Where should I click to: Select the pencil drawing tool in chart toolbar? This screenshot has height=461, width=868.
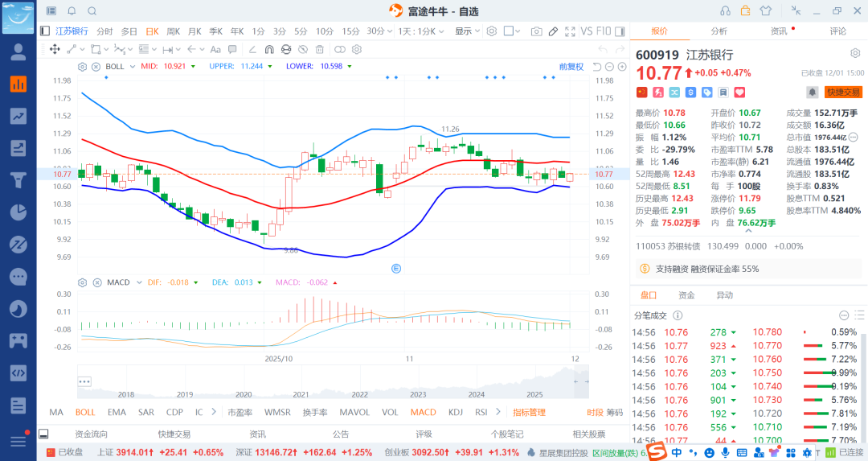click(553, 31)
